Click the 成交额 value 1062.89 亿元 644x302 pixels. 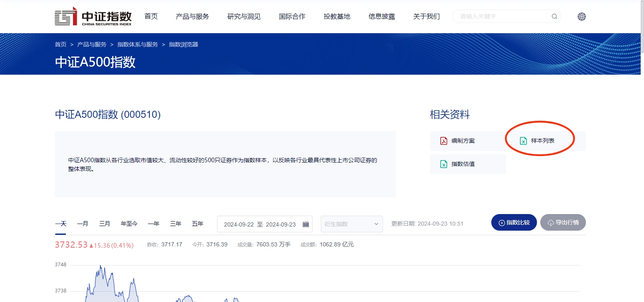337,244
